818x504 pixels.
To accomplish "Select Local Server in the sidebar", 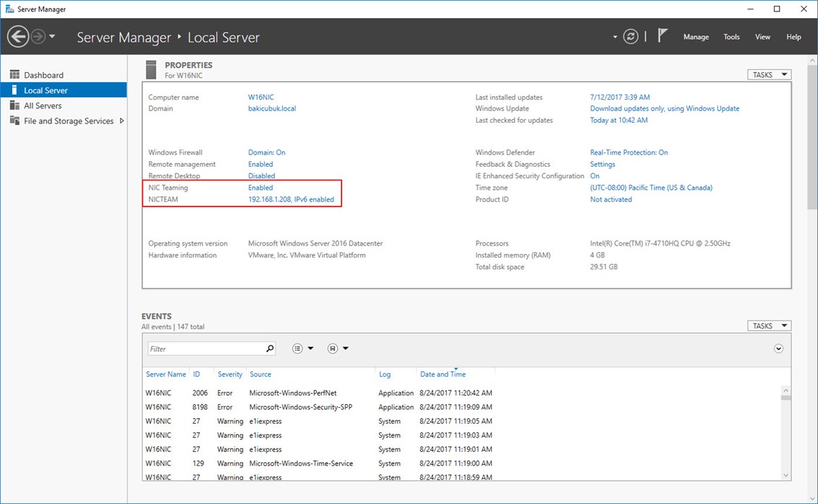I will [64, 90].
